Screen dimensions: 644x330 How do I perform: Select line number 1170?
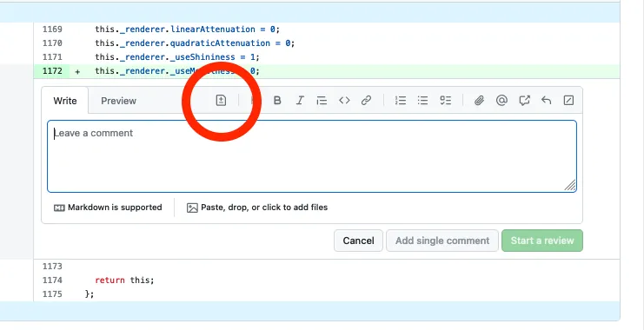coord(52,43)
